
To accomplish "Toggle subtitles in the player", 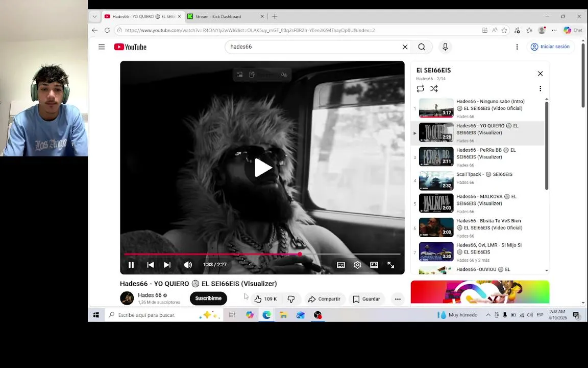I will (x=341, y=265).
